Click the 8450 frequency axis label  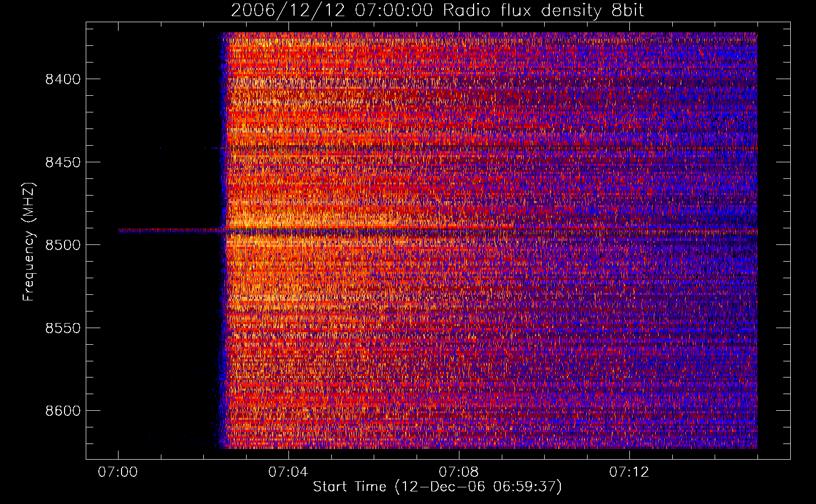(63, 162)
